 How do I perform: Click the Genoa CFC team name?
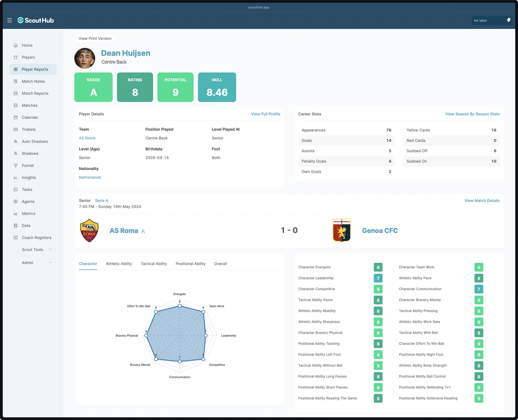click(380, 231)
